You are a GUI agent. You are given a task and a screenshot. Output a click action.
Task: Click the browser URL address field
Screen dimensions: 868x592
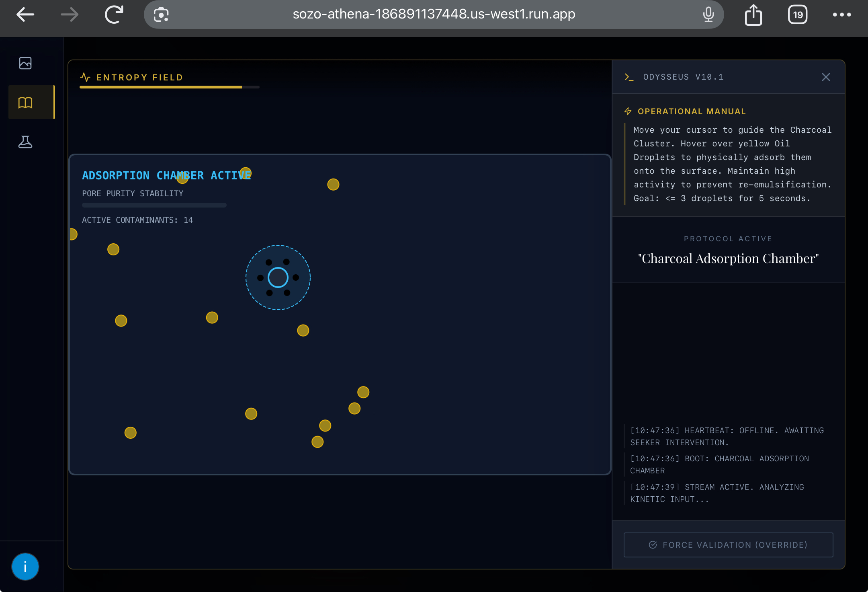tap(434, 14)
